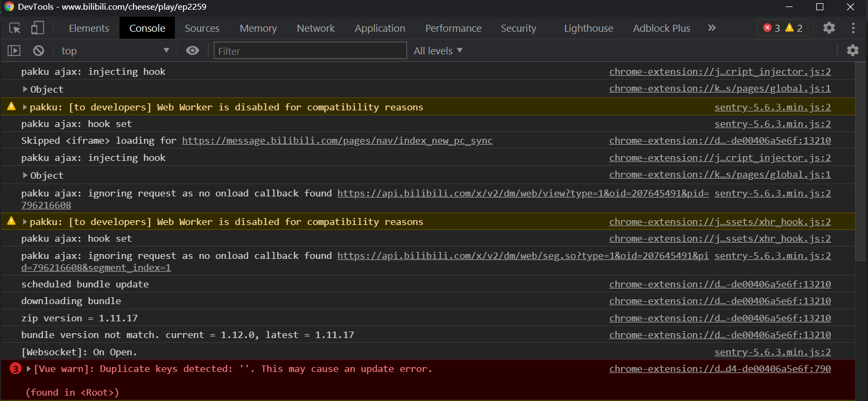
Task: Open the customize DevTools three-dot menu
Action: (853, 28)
